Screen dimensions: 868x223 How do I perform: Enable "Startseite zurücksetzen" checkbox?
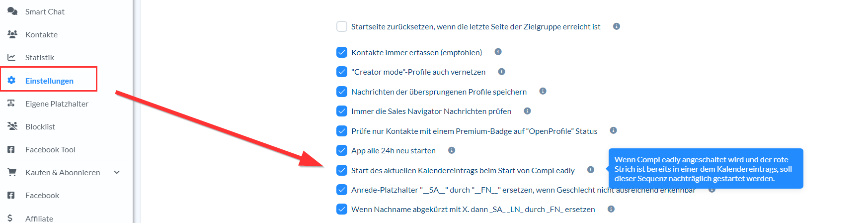pos(342,26)
